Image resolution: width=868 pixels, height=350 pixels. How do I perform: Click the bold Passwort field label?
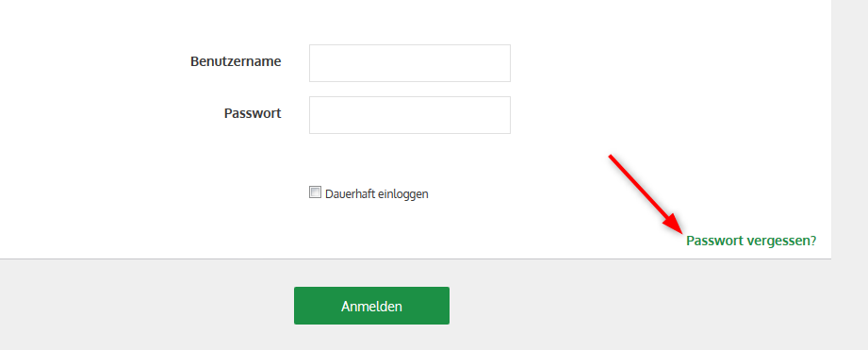(x=253, y=113)
